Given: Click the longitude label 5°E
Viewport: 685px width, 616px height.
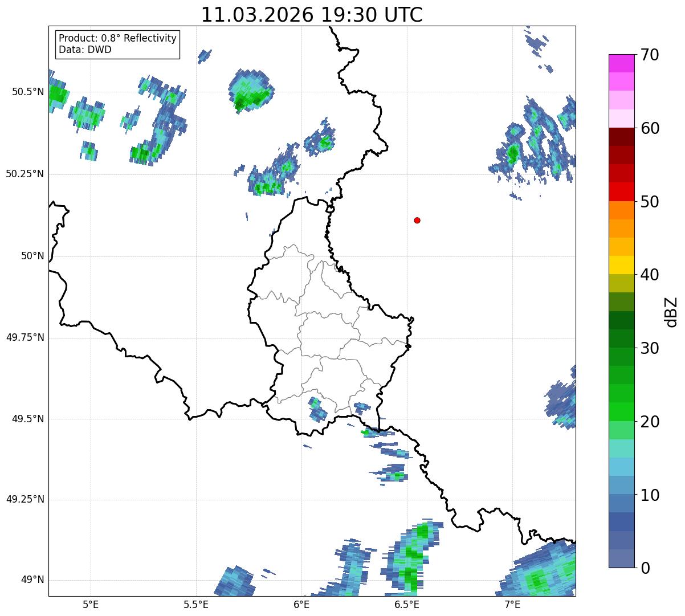Looking at the screenshot, I should click(x=91, y=604).
